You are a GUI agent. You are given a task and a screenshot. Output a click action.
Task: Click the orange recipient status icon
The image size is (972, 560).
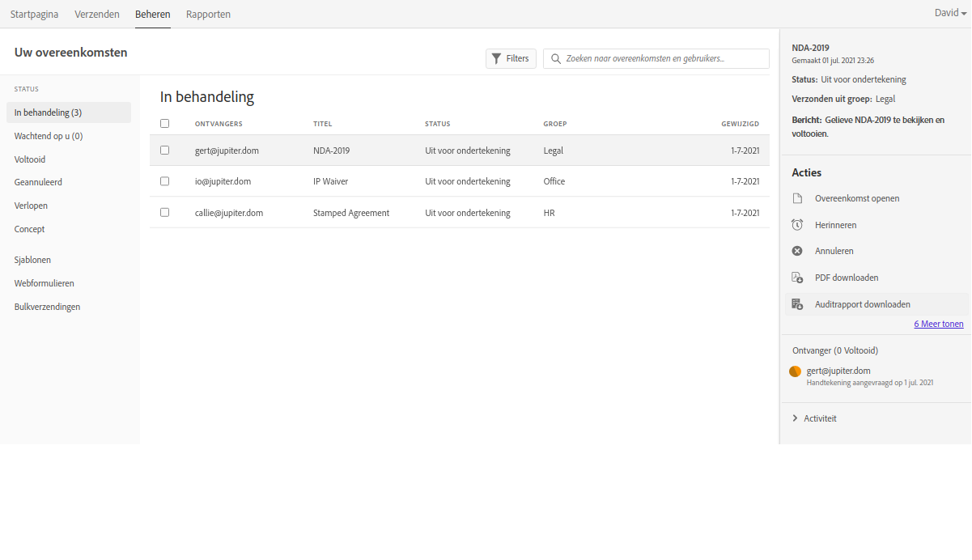click(795, 371)
